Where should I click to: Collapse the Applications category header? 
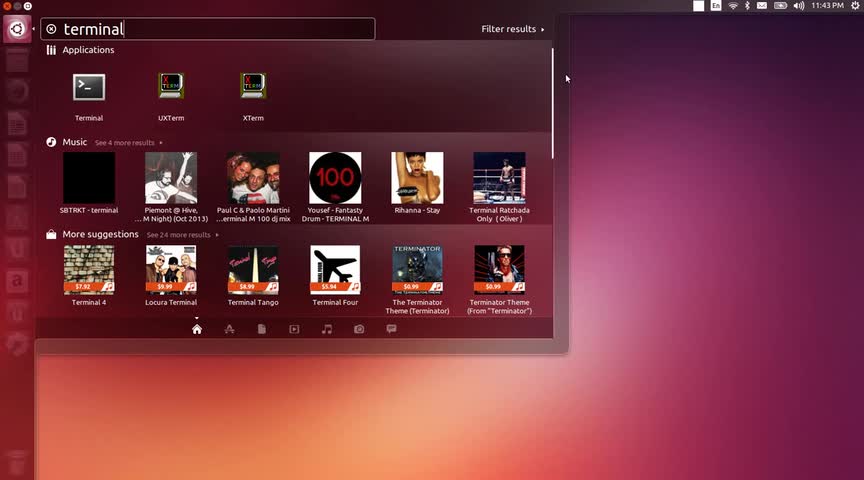88,50
